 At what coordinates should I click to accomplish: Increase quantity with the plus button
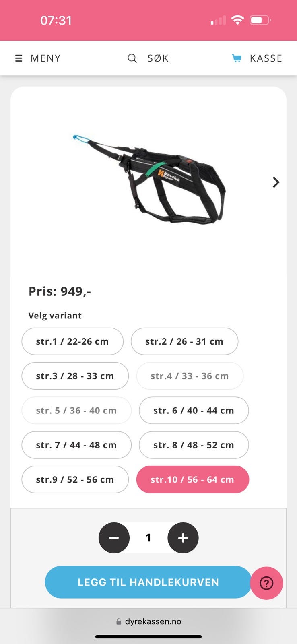click(x=183, y=538)
